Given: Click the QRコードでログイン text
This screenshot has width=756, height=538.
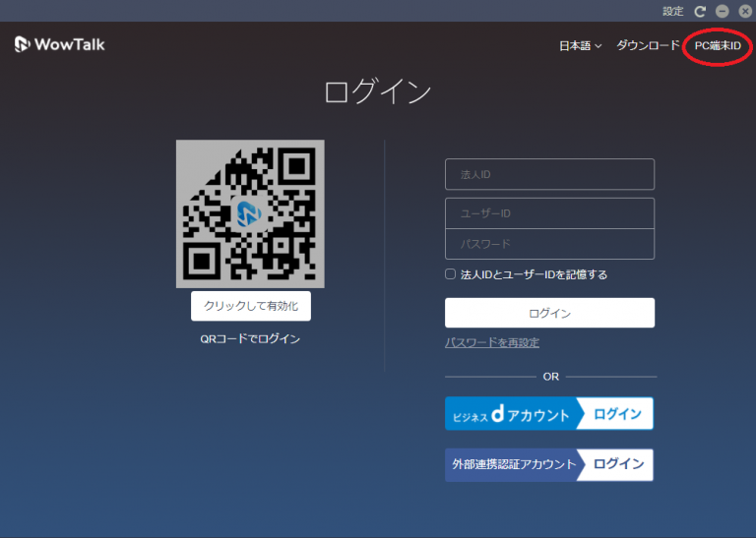Looking at the screenshot, I should [250, 338].
